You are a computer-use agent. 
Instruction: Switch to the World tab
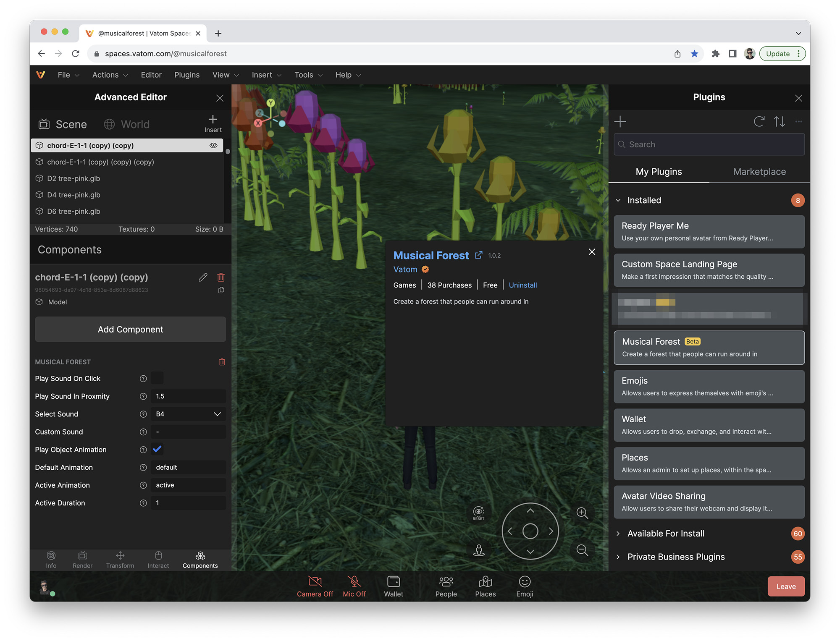(x=127, y=124)
